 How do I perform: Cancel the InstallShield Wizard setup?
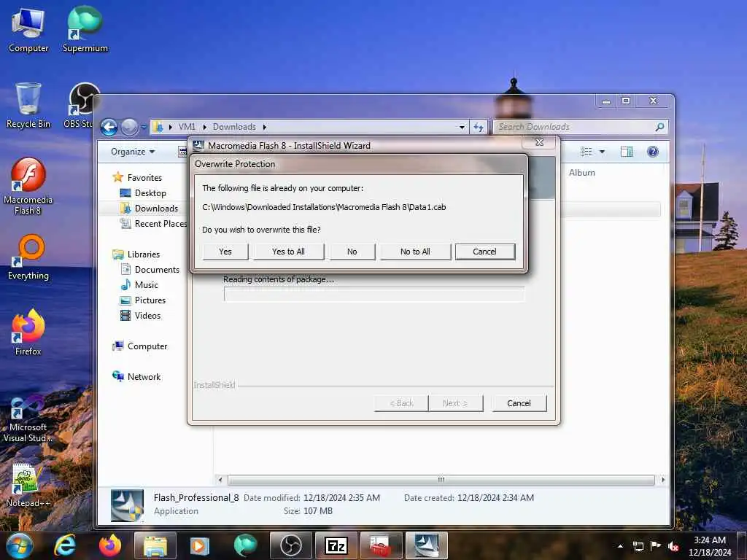point(519,403)
